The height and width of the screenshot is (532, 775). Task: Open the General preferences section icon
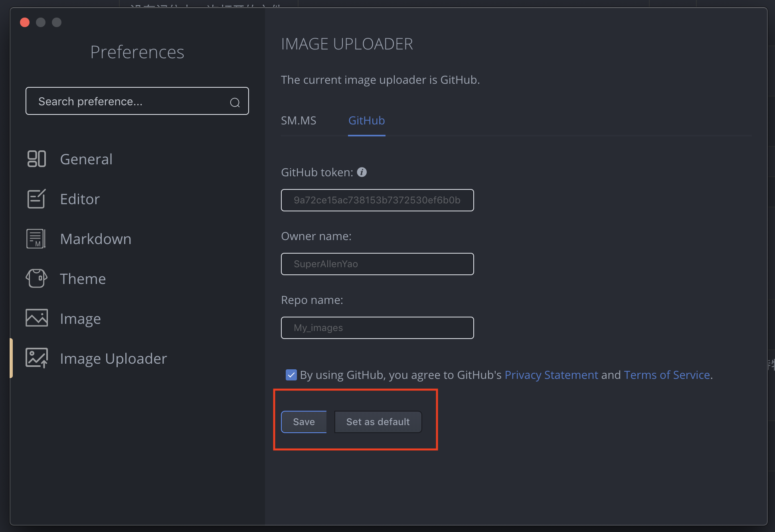click(x=36, y=159)
